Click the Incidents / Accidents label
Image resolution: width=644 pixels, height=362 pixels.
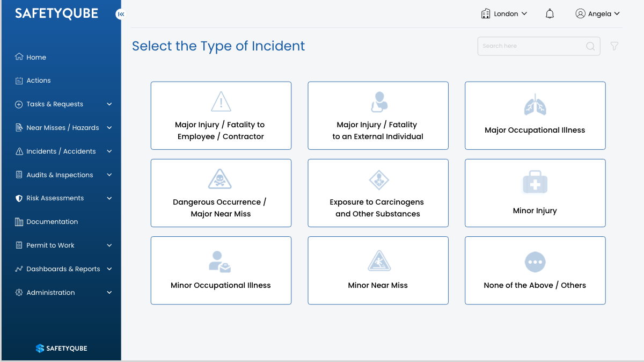pyautogui.click(x=61, y=151)
